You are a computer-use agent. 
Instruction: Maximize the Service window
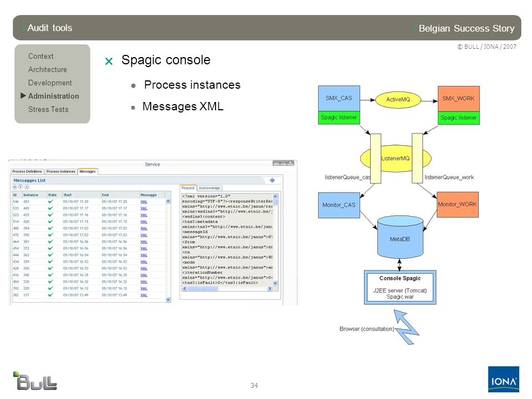pos(283,163)
